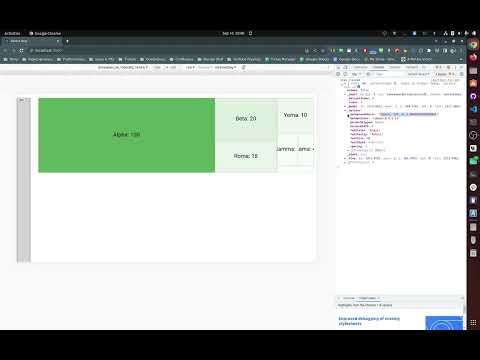Switch to the Console tab in DevTools
The height and width of the screenshot is (360, 480).
click(378, 67)
